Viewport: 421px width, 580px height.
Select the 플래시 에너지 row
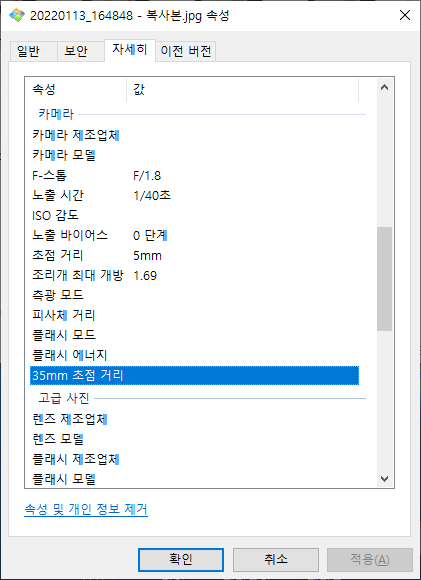(194, 355)
